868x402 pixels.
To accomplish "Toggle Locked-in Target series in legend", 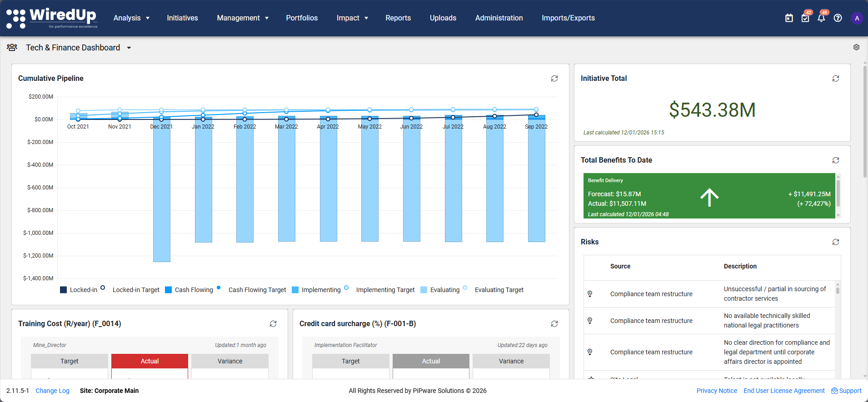I will click(x=130, y=290).
